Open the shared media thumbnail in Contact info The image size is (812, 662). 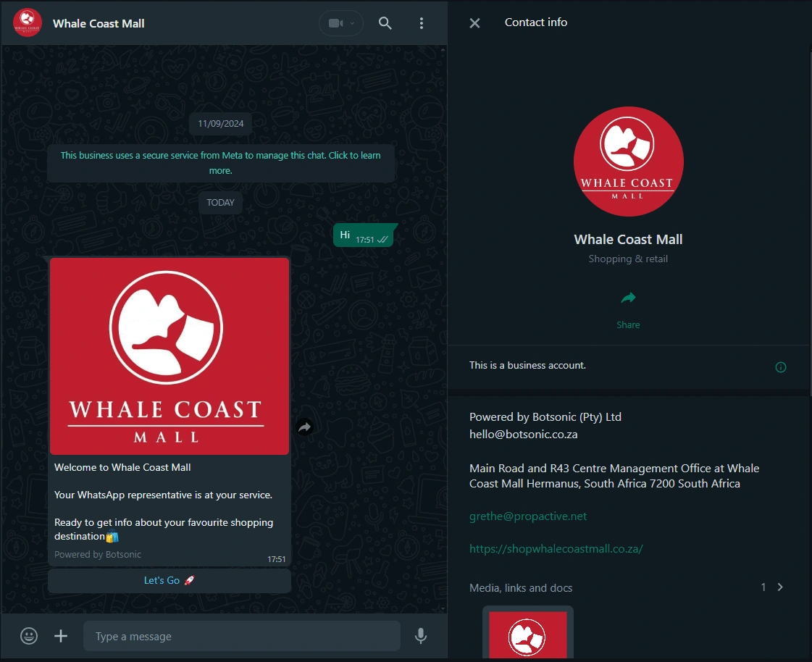[x=528, y=633]
